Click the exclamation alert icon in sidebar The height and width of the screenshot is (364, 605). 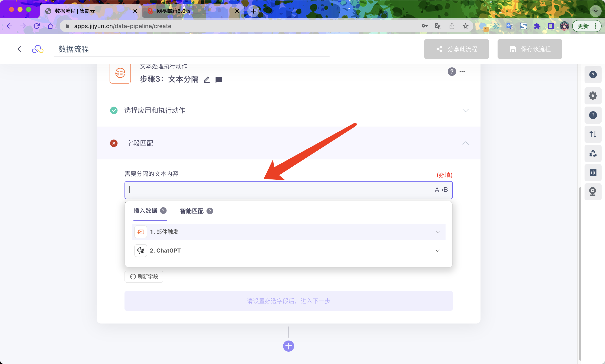tap(593, 115)
